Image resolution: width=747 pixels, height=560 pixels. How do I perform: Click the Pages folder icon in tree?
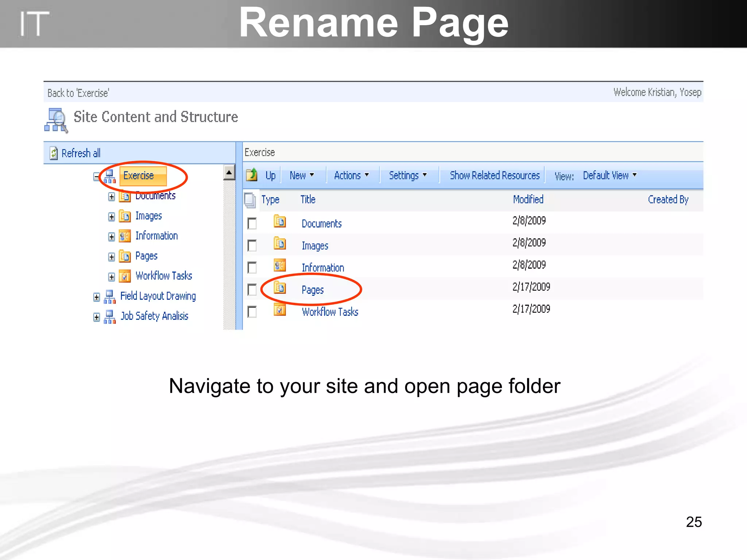point(125,256)
